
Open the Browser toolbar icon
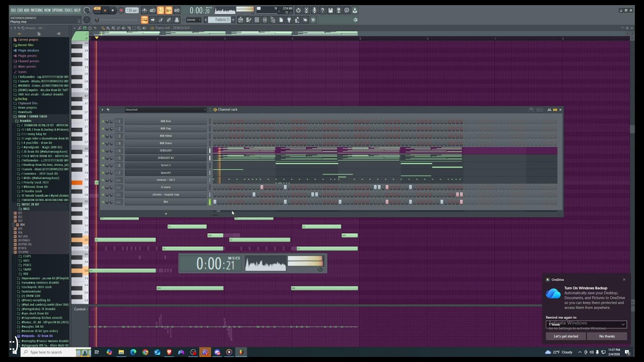click(273, 20)
